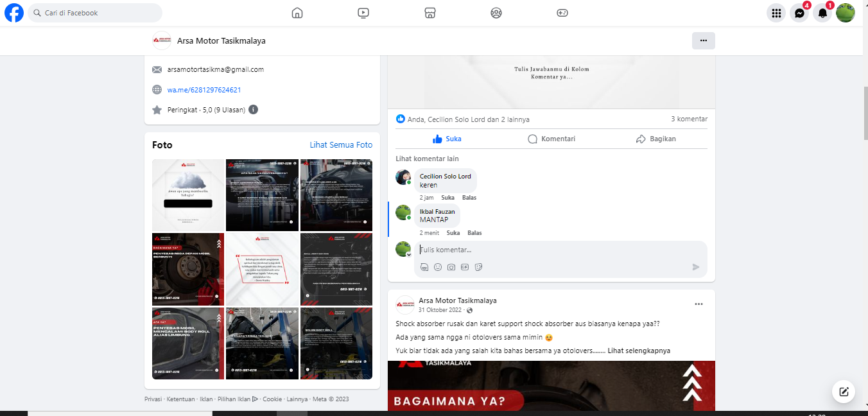The image size is (868, 416).
Task: Open the Gaming icon
Action: 562,13
